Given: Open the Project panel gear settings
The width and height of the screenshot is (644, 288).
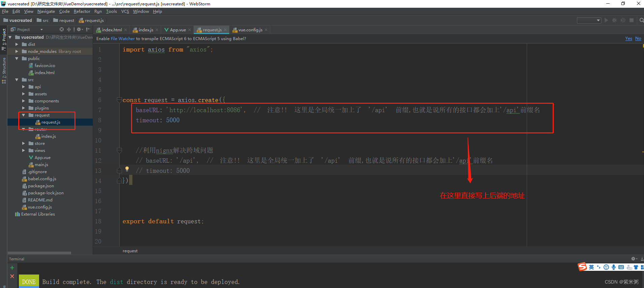Looking at the screenshot, I should [x=80, y=30].
